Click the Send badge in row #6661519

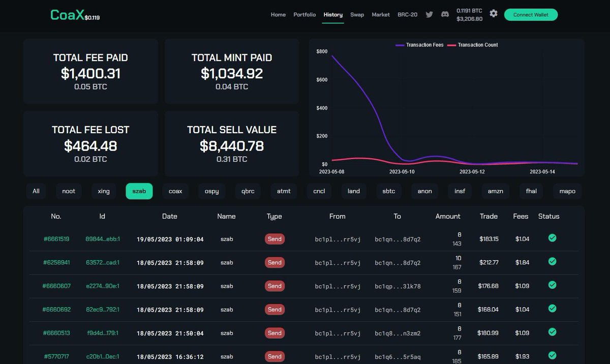tap(274, 239)
